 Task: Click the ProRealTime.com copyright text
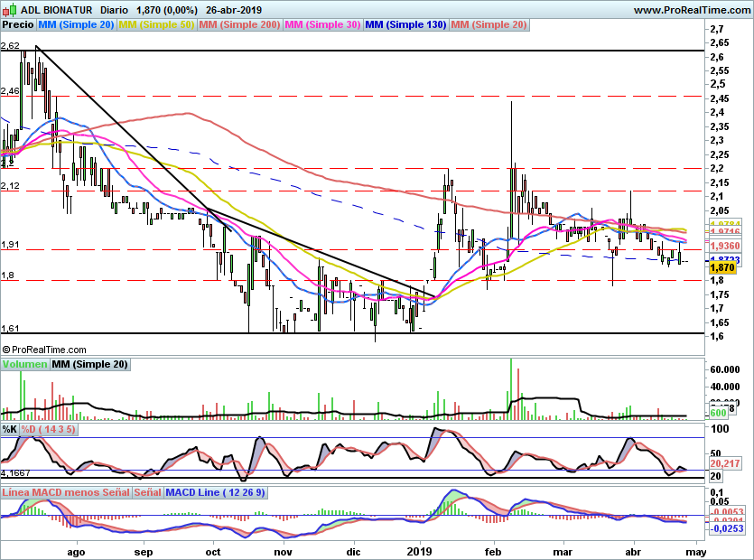[44, 350]
